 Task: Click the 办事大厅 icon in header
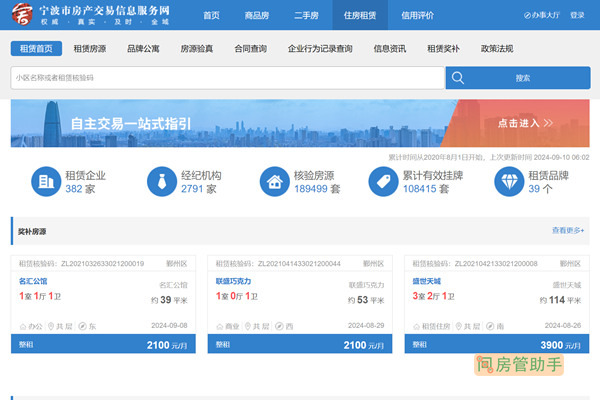click(527, 15)
